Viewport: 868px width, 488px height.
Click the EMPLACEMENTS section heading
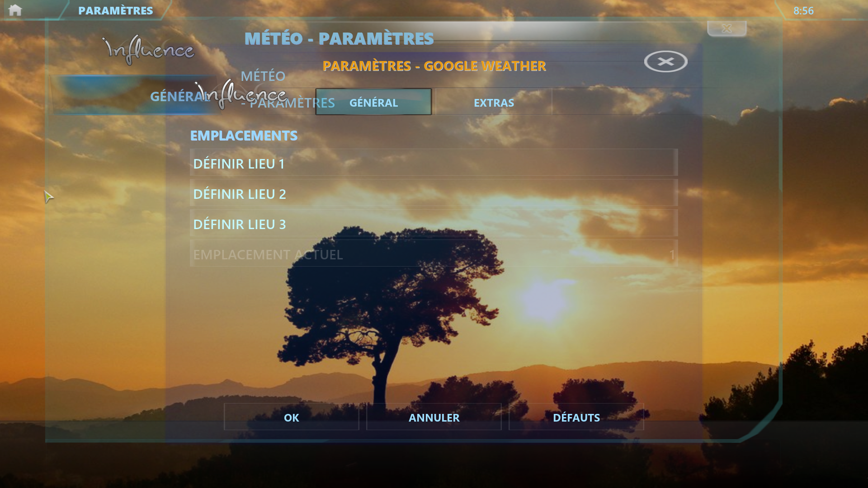pyautogui.click(x=244, y=136)
